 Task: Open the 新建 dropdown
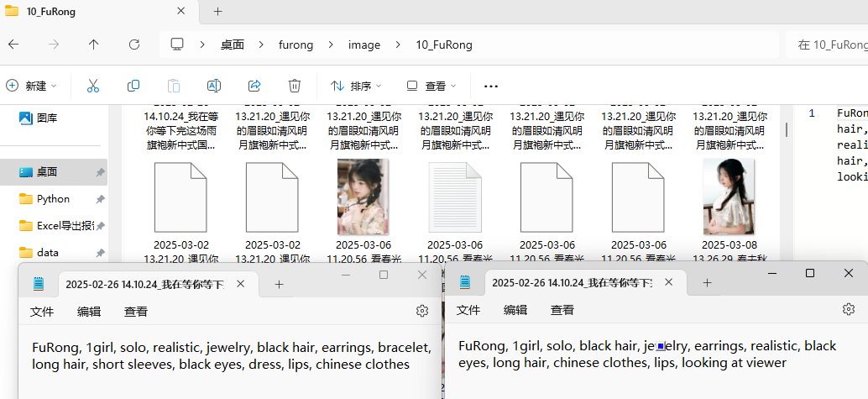click(x=32, y=86)
